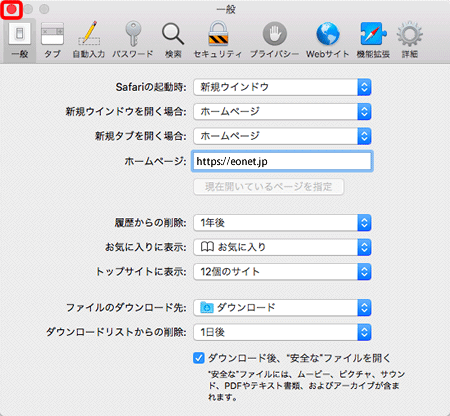The width and height of the screenshot is (450, 416).
Task: Open the セキュリティ (Security) padlock pane
Action: click(x=218, y=40)
